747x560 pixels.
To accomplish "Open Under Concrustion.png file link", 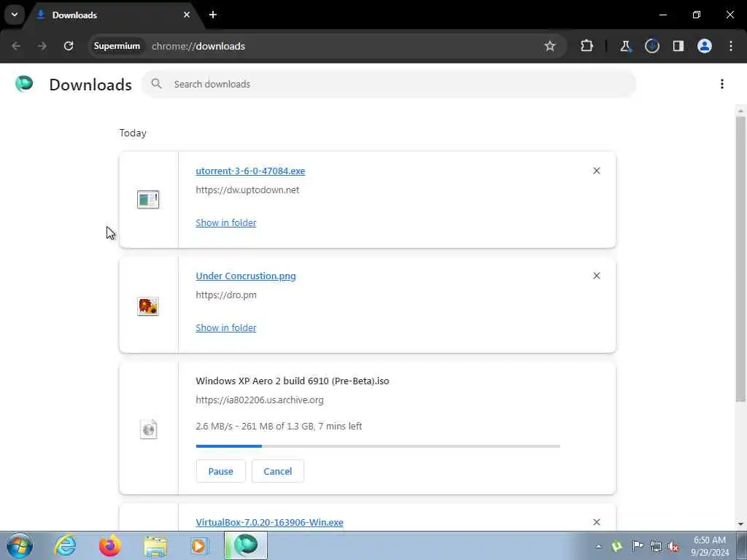I will point(246,276).
